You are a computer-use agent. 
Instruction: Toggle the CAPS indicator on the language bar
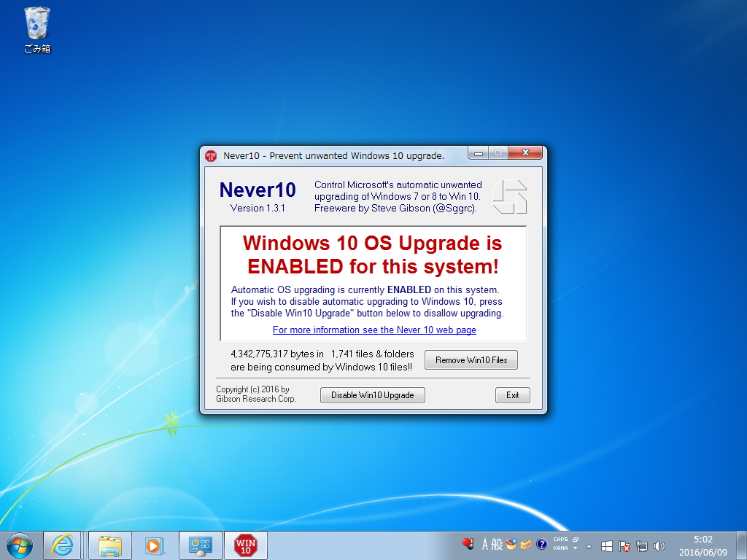560,540
